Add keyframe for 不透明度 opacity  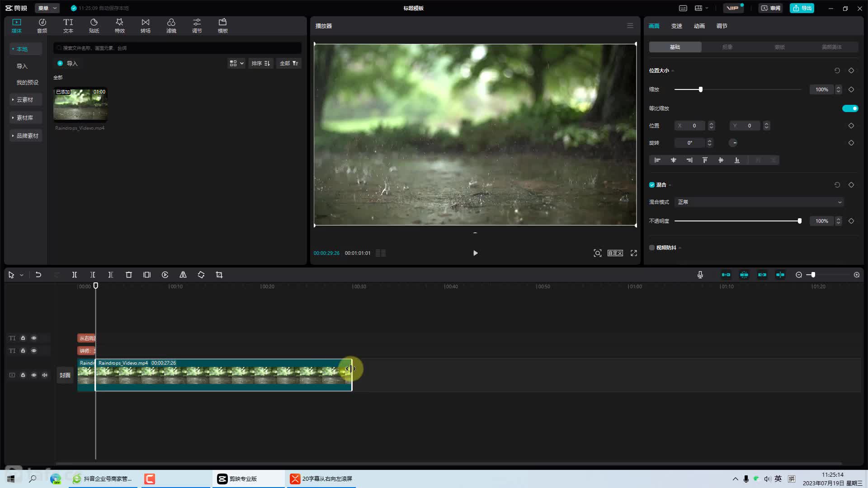click(x=851, y=221)
